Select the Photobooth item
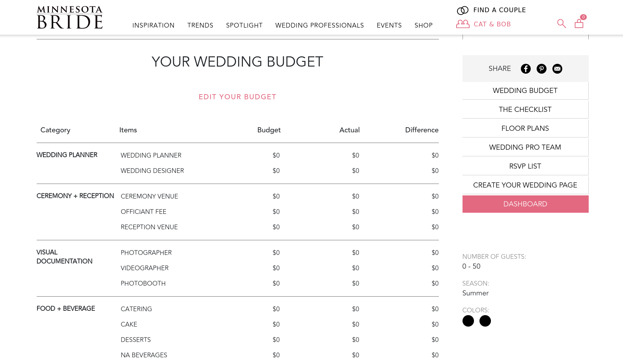Screen dimensions: 623x364 143,283
